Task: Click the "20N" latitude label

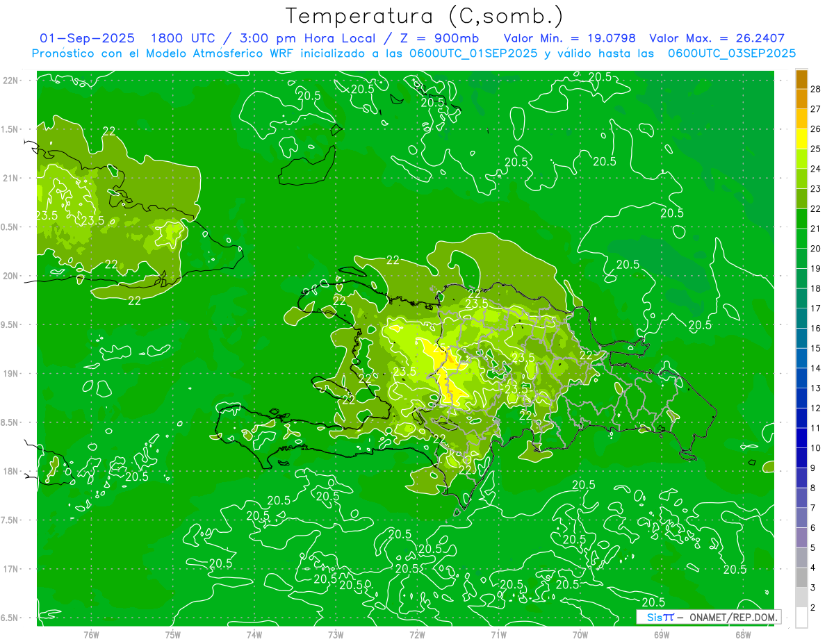Action: pos(10,276)
